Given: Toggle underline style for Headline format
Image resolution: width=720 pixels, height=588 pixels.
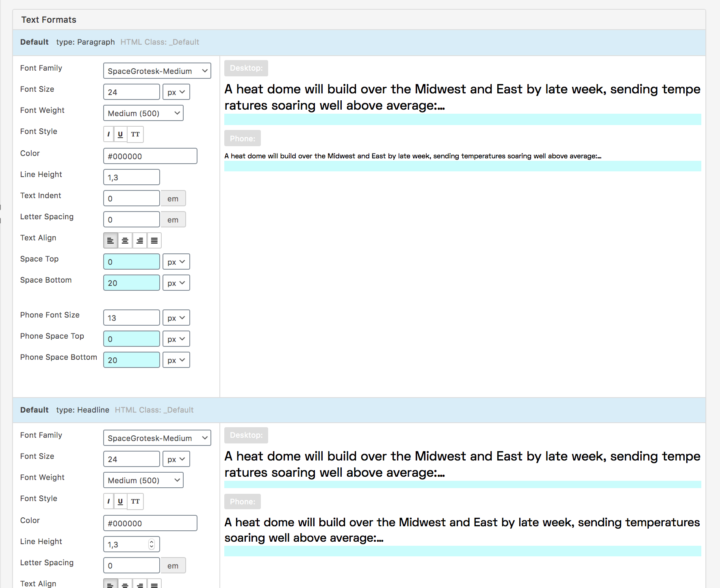Looking at the screenshot, I should [120, 502].
